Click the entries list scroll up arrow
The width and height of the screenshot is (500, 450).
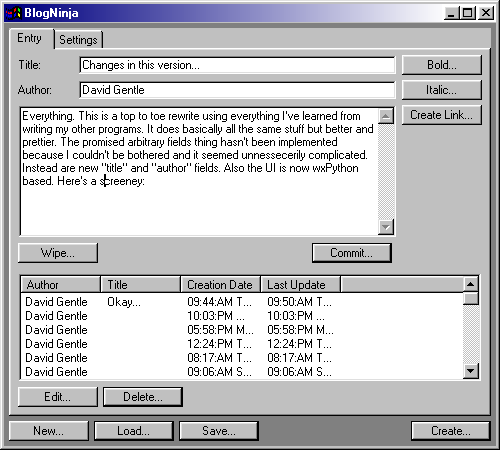tap(471, 284)
